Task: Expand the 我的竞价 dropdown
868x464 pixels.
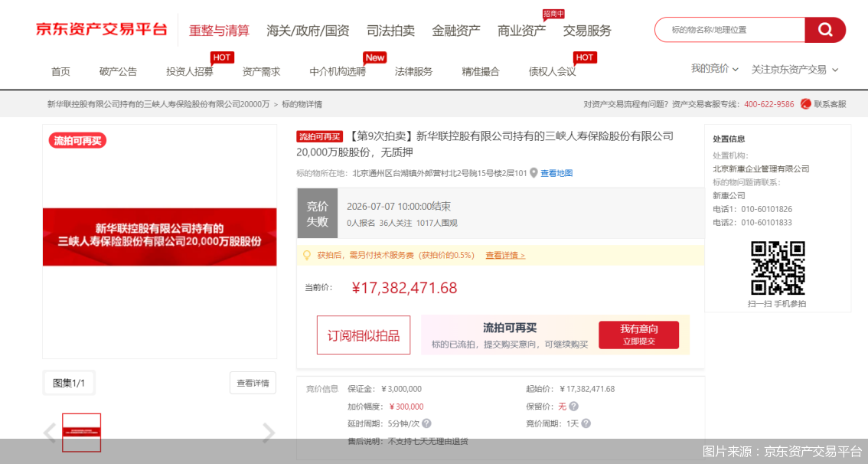Action: click(x=715, y=69)
